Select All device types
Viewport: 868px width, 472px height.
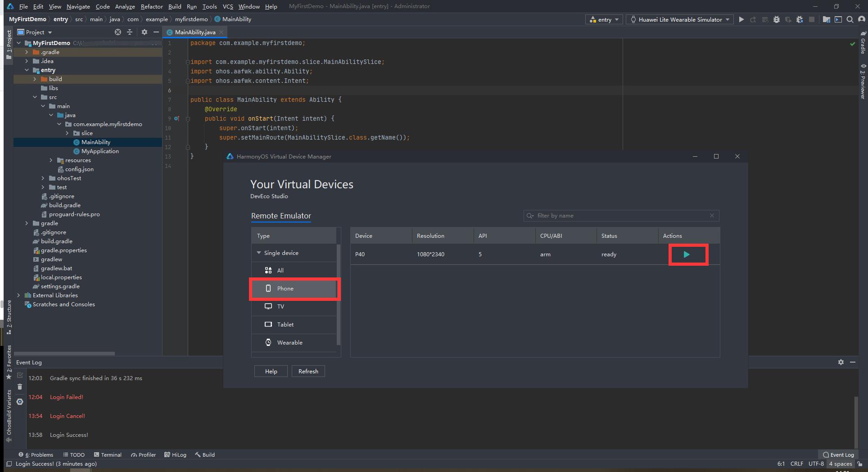[294, 271]
